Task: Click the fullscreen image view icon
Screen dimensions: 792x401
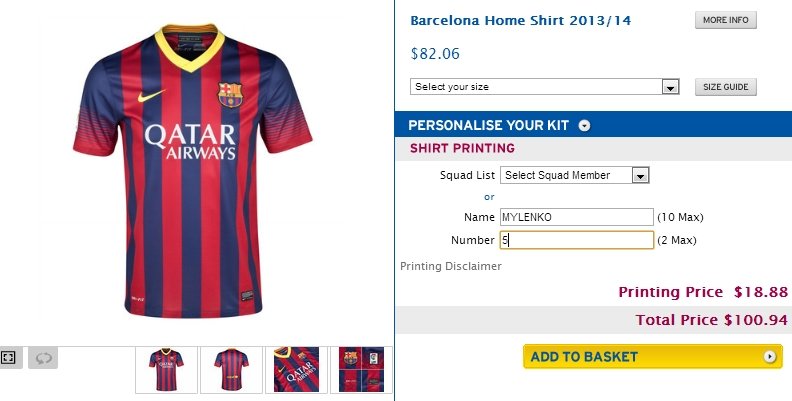Action: (10, 357)
